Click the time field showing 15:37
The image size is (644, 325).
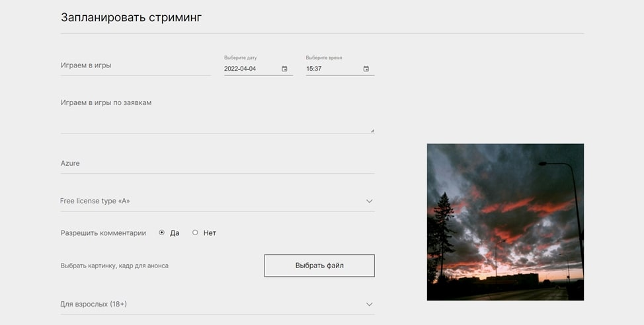pyautogui.click(x=340, y=69)
